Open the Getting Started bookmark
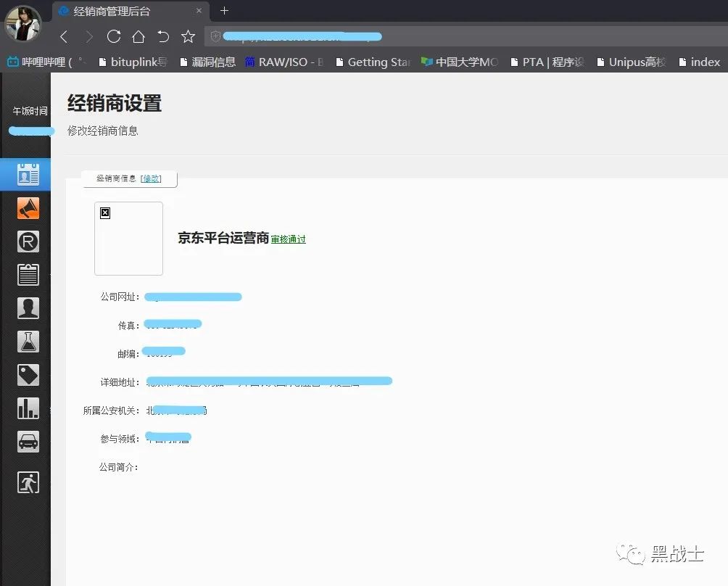Image resolution: width=728 pixels, height=586 pixels. coord(373,62)
